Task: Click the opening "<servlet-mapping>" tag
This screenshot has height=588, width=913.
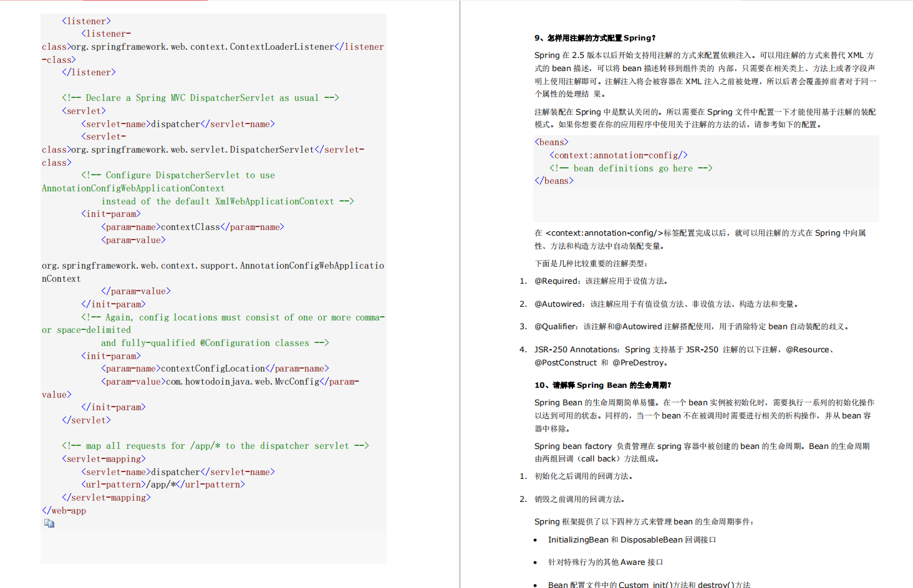Action: [104, 459]
